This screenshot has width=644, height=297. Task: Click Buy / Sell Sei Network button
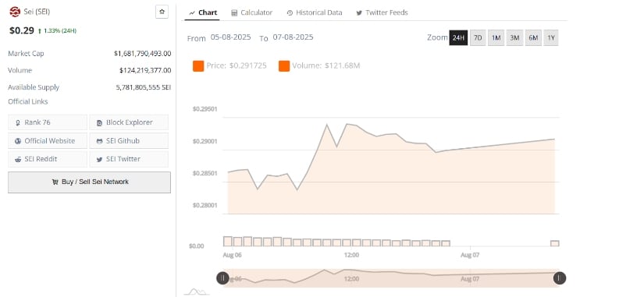tap(89, 182)
